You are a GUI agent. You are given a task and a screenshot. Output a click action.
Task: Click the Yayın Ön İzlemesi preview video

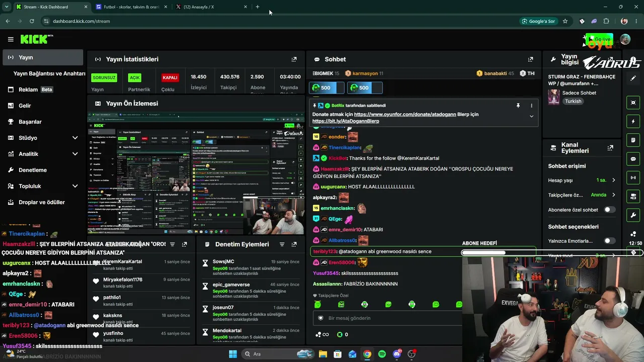[196, 174]
